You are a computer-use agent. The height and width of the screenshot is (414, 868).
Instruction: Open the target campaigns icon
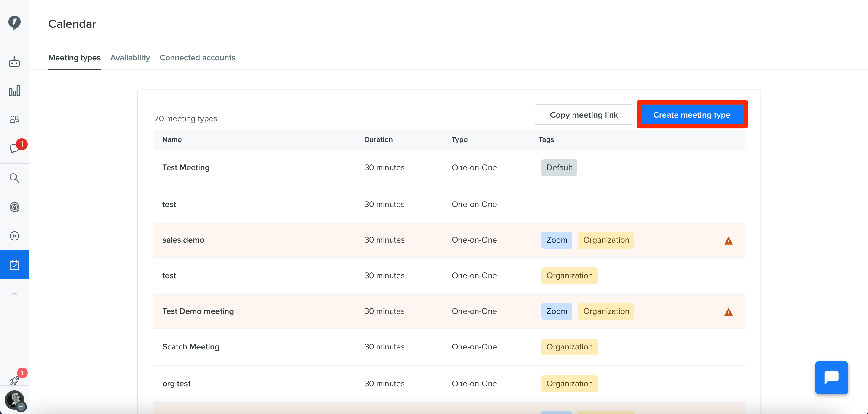point(14,207)
